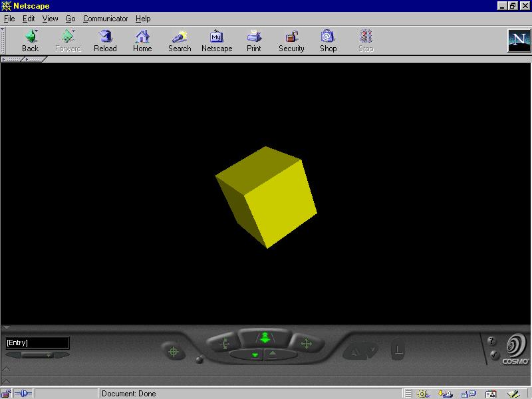Select the Cosmo Go movement control
The width and height of the screenshot is (532, 399).
point(265,338)
